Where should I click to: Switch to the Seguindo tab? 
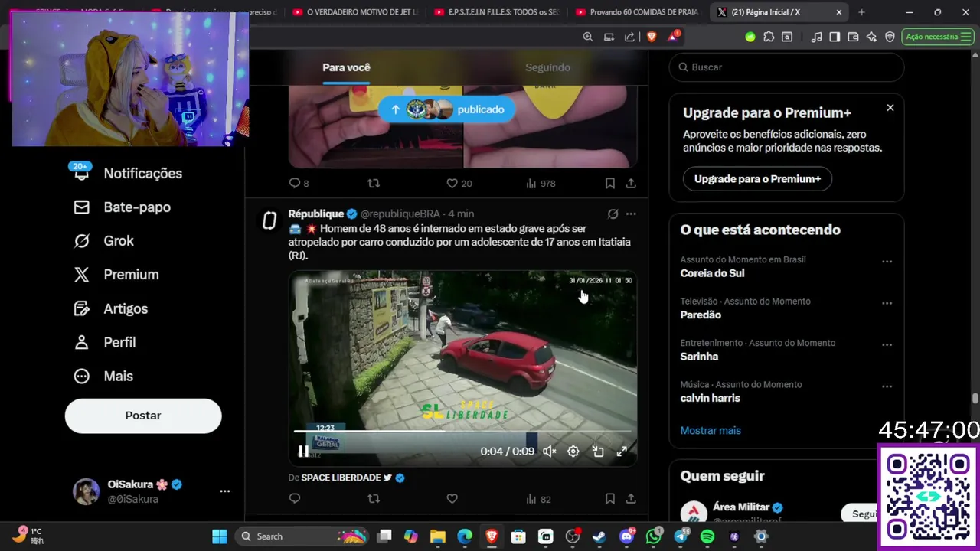click(547, 67)
